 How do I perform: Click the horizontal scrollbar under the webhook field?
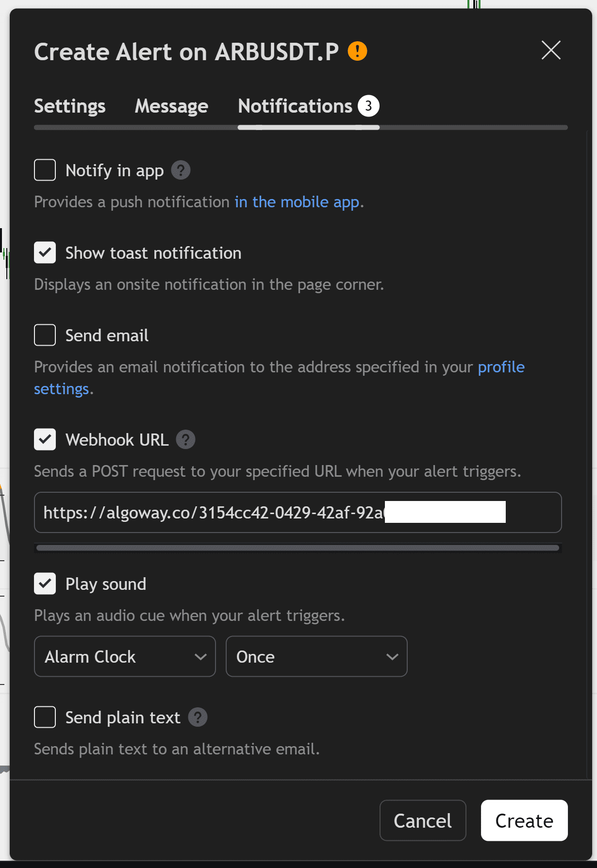pyautogui.click(x=298, y=548)
